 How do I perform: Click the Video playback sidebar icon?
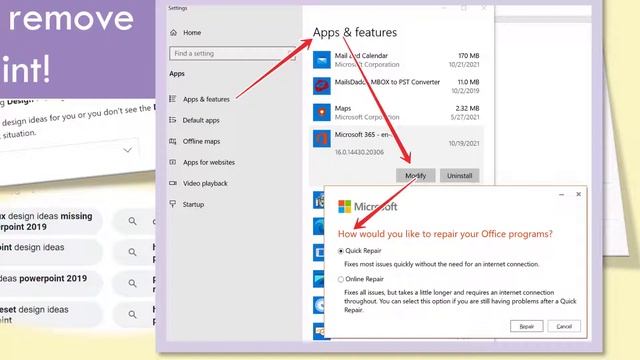click(x=173, y=183)
